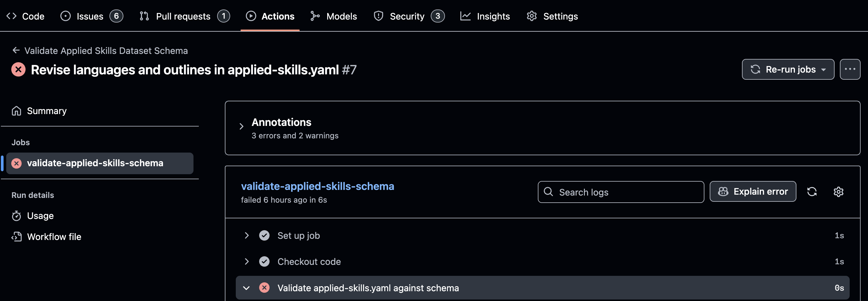Go to the Insights tab
868x301 pixels.
[493, 16]
